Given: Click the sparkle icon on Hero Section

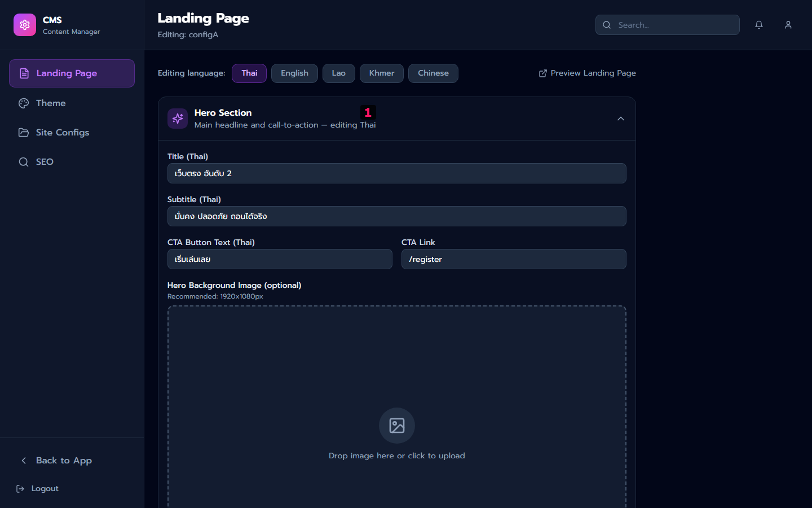Looking at the screenshot, I should [x=178, y=119].
